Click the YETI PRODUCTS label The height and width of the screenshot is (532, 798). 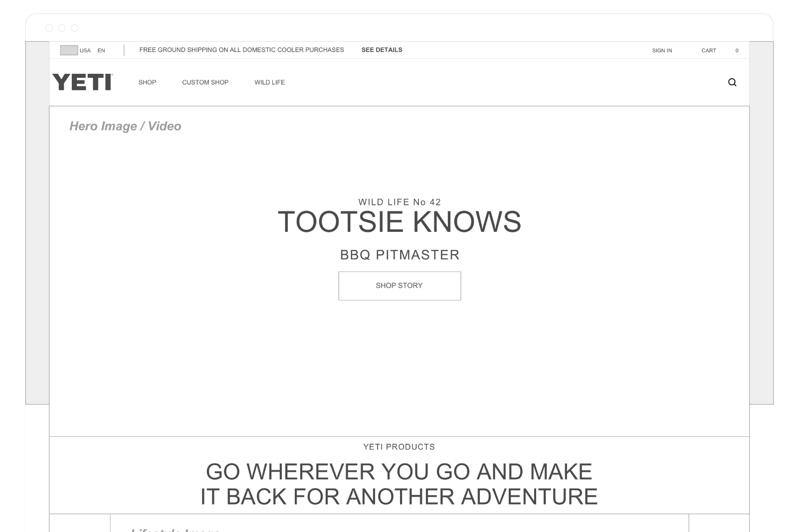click(399, 447)
